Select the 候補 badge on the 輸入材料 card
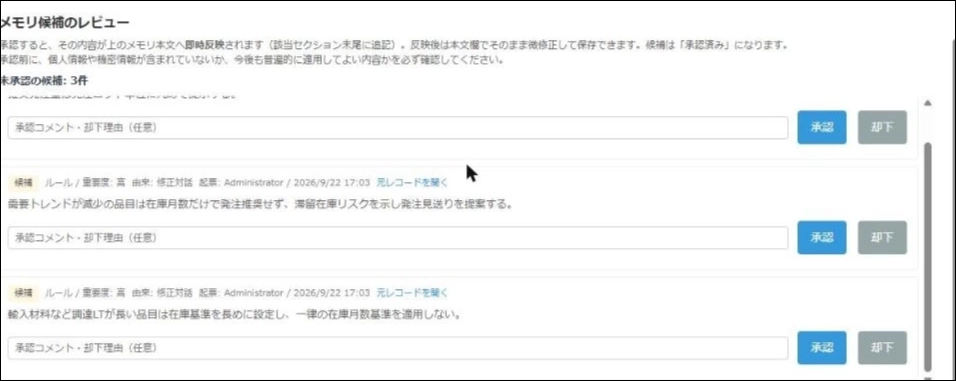 24,293
